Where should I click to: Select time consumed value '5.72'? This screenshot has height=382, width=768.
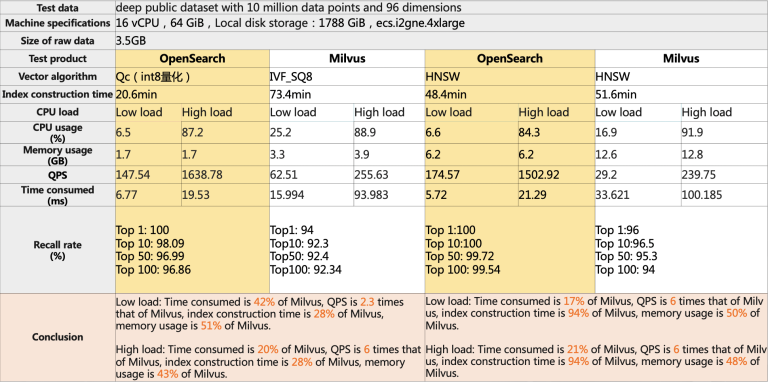tap(436, 195)
